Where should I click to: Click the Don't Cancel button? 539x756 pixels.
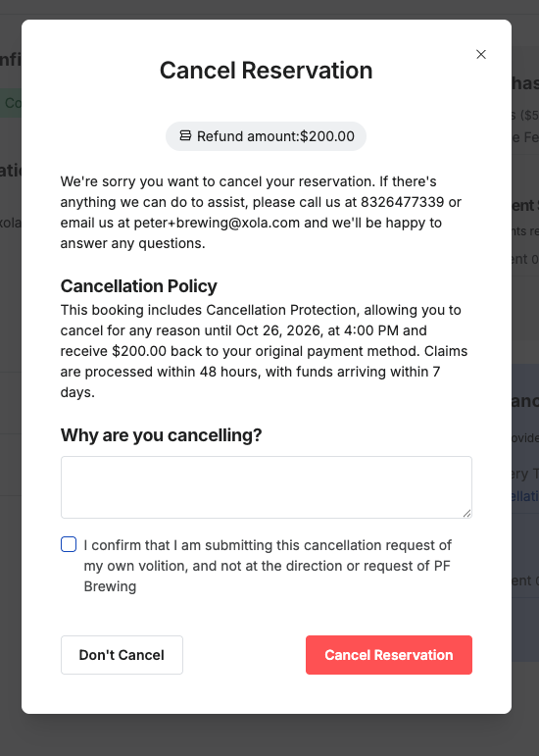click(122, 655)
